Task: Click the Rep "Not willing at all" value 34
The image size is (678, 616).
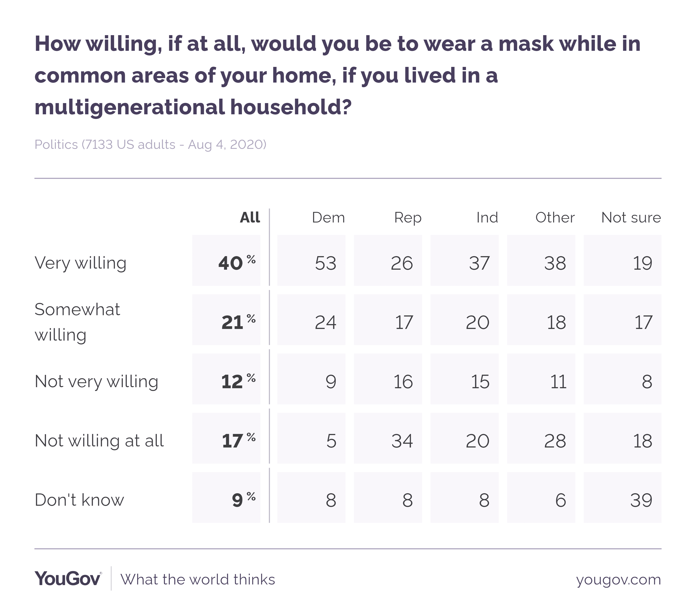Action: [402, 441]
